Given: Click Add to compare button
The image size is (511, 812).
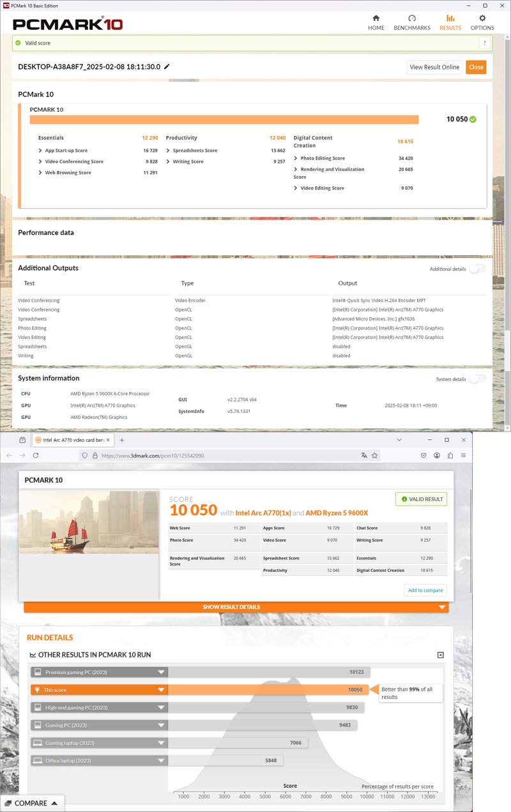Looking at the screenshot, I should pyautogui.click(x=425, y=590).
